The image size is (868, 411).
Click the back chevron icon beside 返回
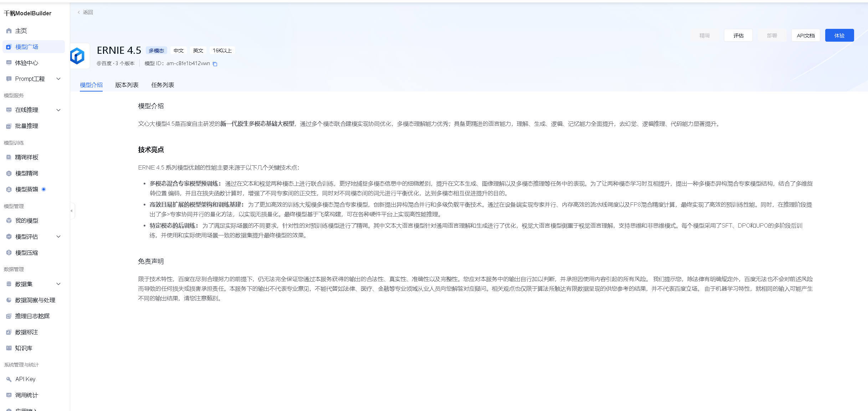tap(79, 12)
